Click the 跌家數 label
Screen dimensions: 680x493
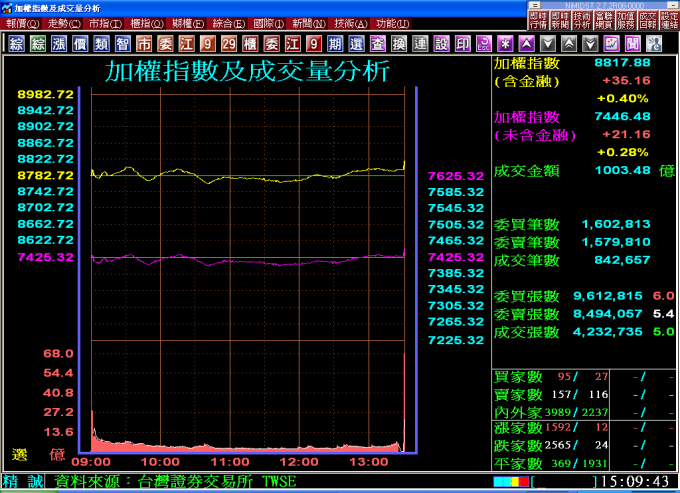(518, 445)
